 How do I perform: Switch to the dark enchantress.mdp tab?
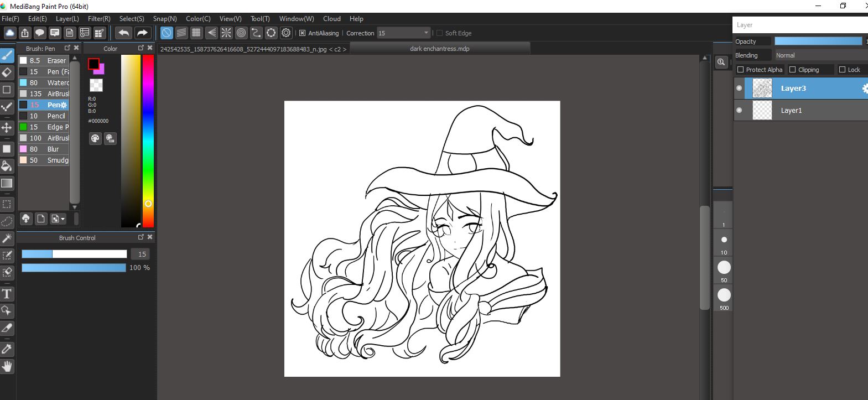440,49
